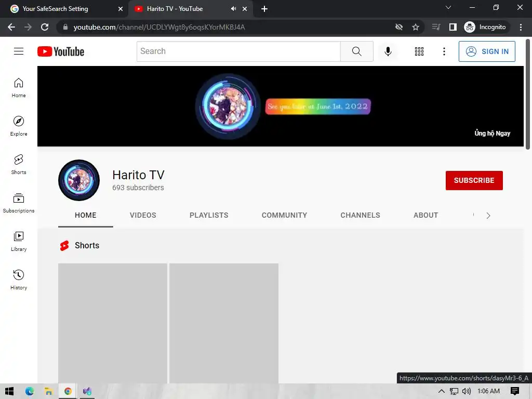This screenshot has height=399, width=532.
Task: Expand the tab search dropdown chevron
Action: (x=448, y=7)
